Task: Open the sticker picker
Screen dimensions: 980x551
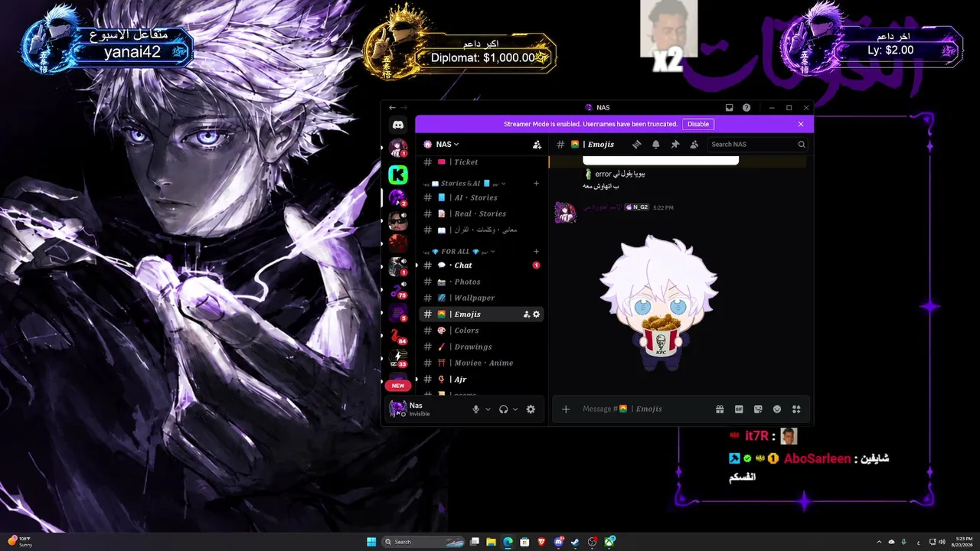Action: click(758, 409)
